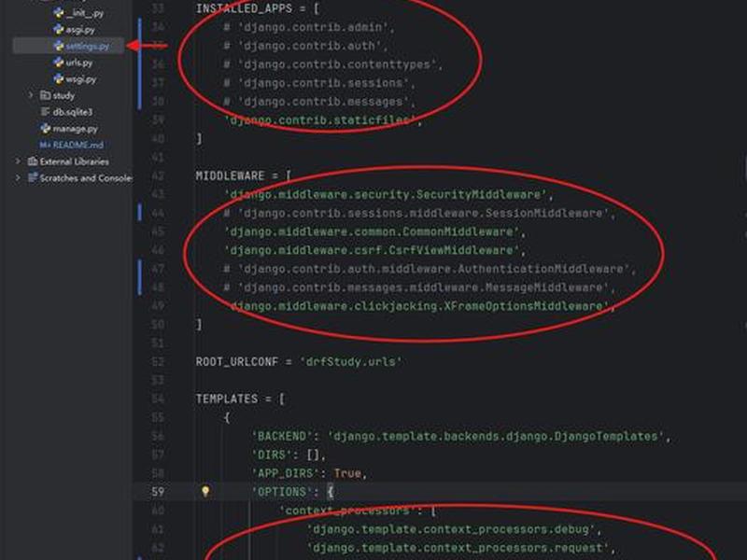Click the markdown icon beside README.md
Image resolution: width=747 pixels, height=560 pixels.
pyautogui.click(x=44, y=145)
